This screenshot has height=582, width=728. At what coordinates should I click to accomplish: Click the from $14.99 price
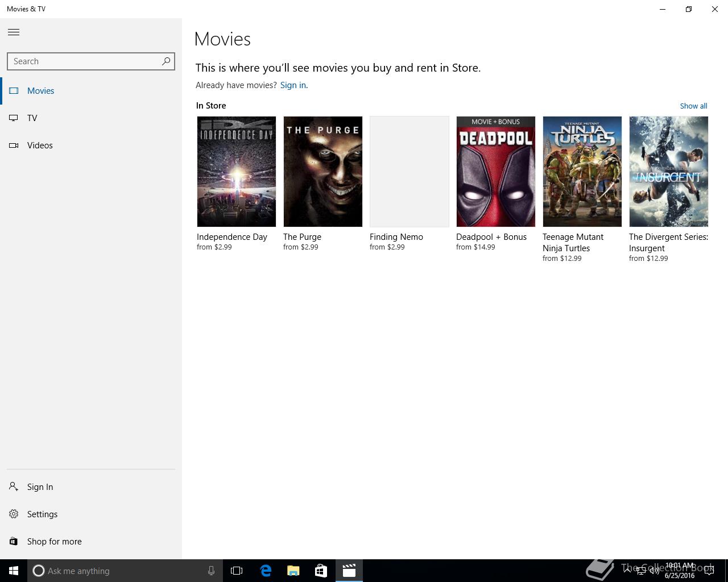(475, 247)
